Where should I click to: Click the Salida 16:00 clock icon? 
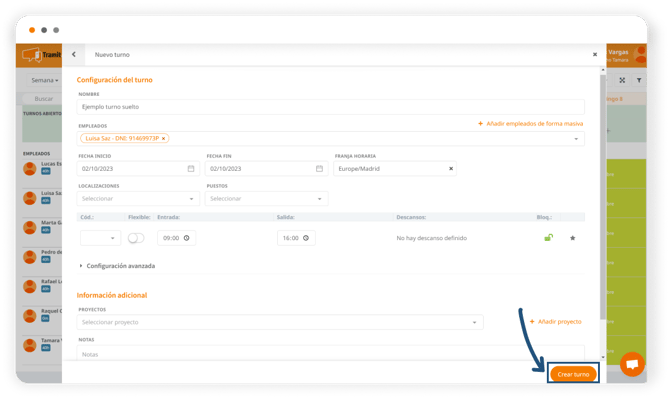(306, 238)
